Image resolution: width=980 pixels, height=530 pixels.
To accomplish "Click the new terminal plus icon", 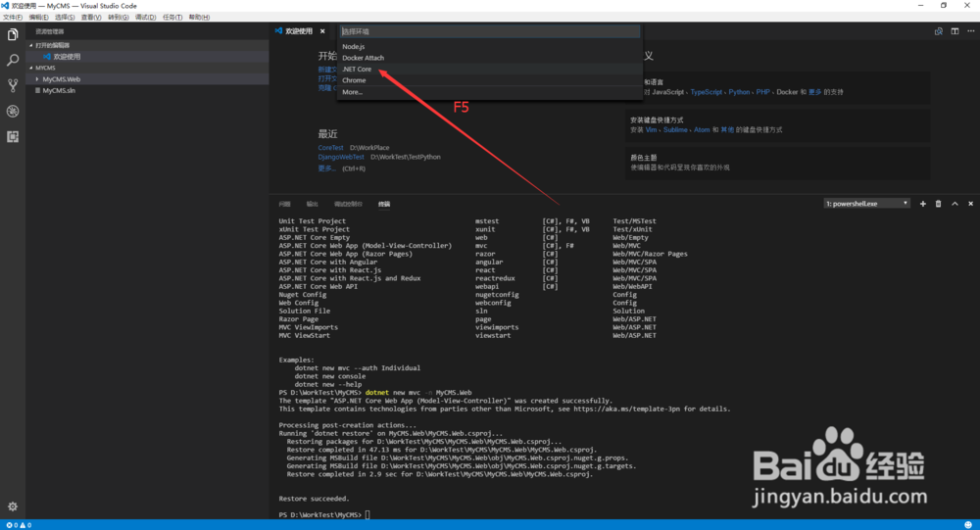I will pos(922,204).
